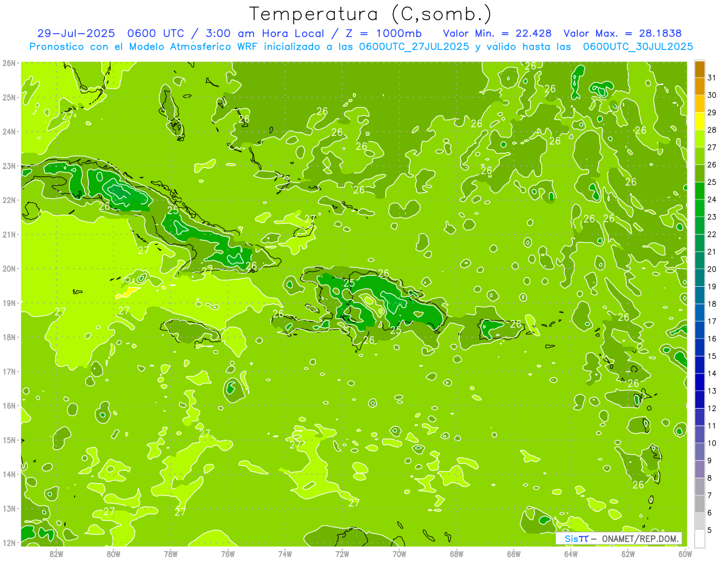
Task: Click the 26N latitude axis label
Action: (x=8, y=63)
